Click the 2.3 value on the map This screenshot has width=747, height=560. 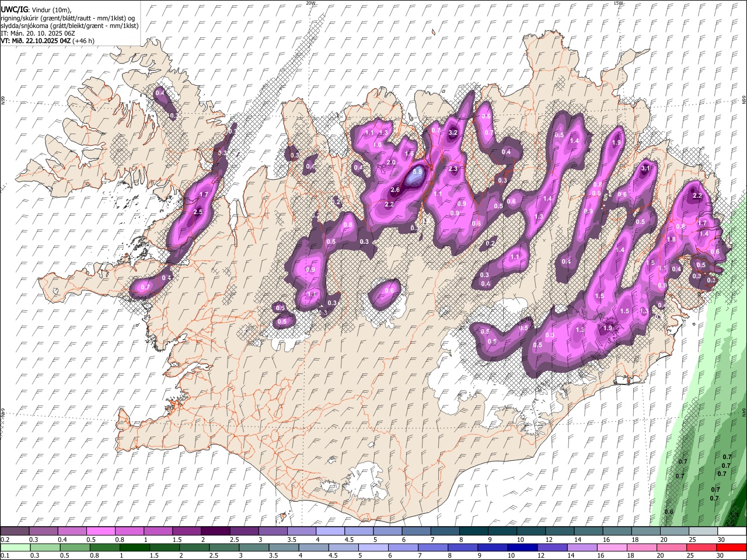[x=454, y=169]
